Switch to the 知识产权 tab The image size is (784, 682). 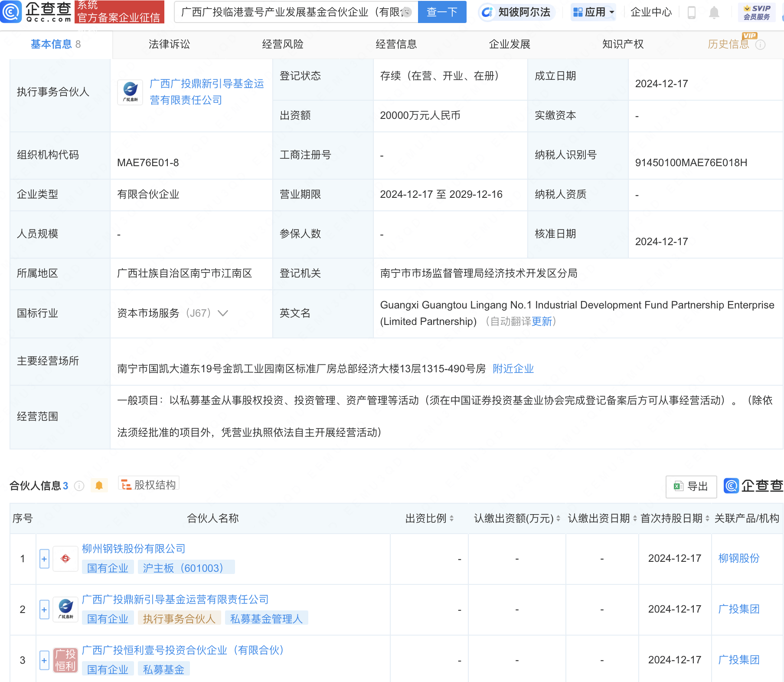pyautogui.click(x=623, y=44)
